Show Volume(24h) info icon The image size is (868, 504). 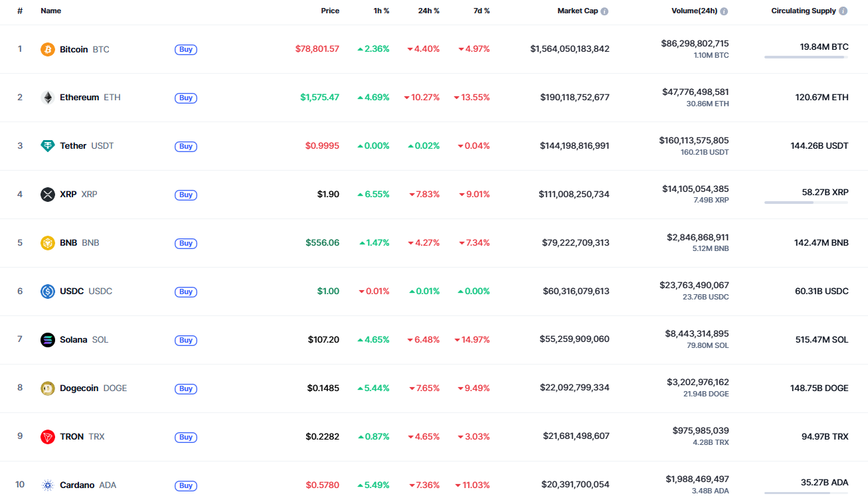tap(724, 11)
